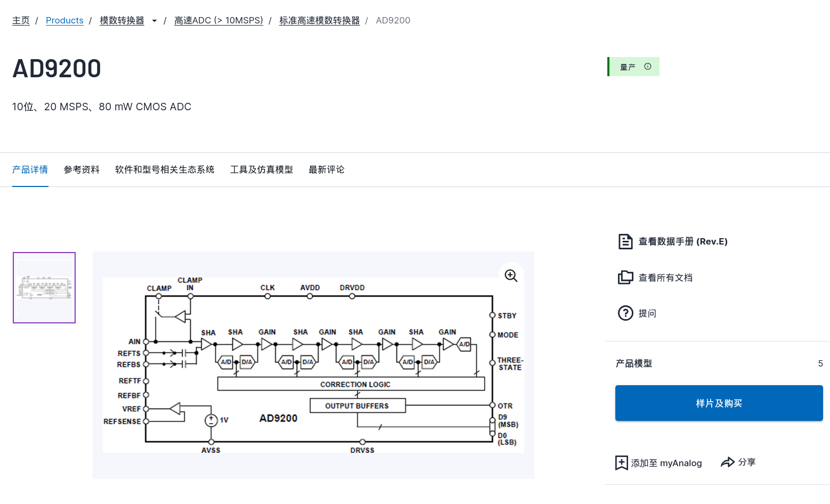This screenshot has width=830, height=504.
Task: Open the Products breadcrumb link
Action: click(64, 20)
